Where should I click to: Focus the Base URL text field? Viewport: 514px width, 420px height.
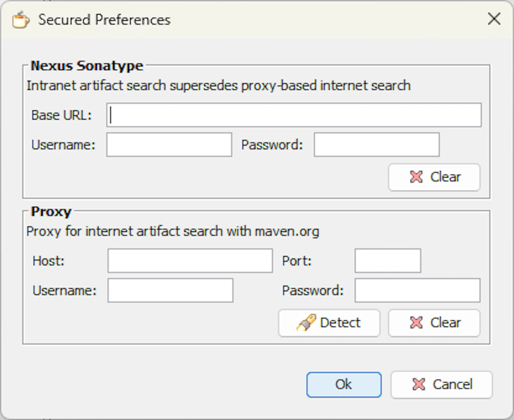[294, 115]
